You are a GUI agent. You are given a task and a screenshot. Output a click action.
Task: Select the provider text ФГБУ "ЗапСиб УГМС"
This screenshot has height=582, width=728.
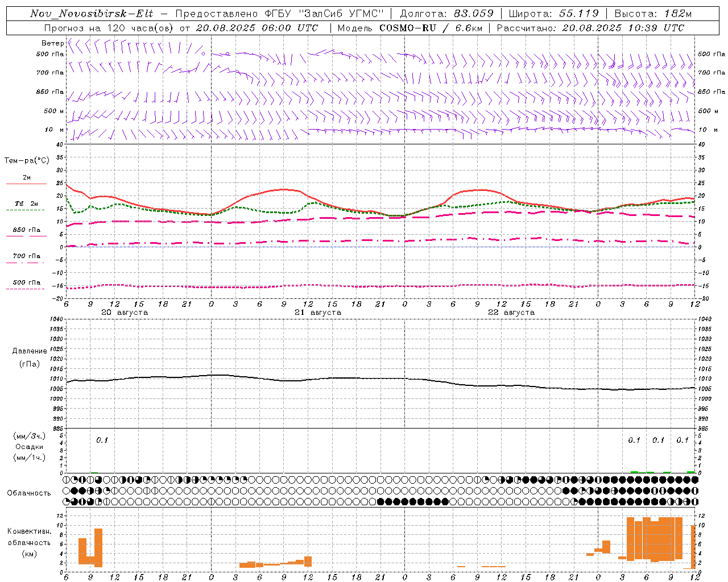click(x=325, y=14)
